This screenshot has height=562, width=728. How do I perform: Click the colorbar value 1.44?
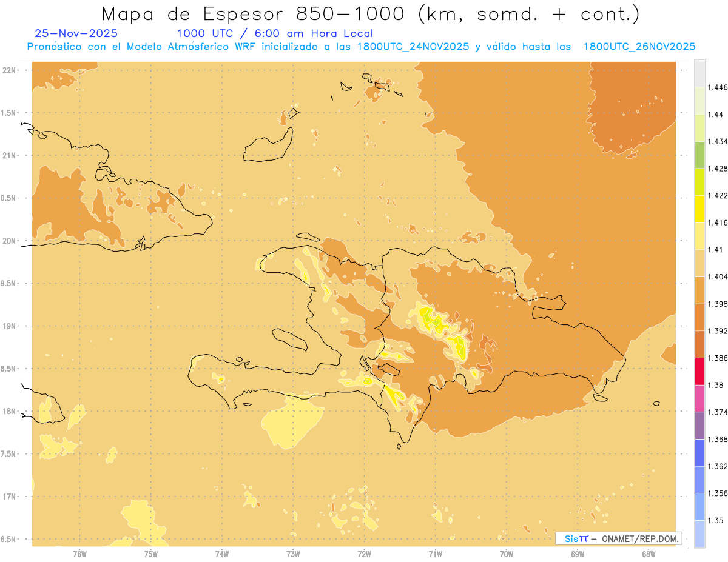point(715,114)
